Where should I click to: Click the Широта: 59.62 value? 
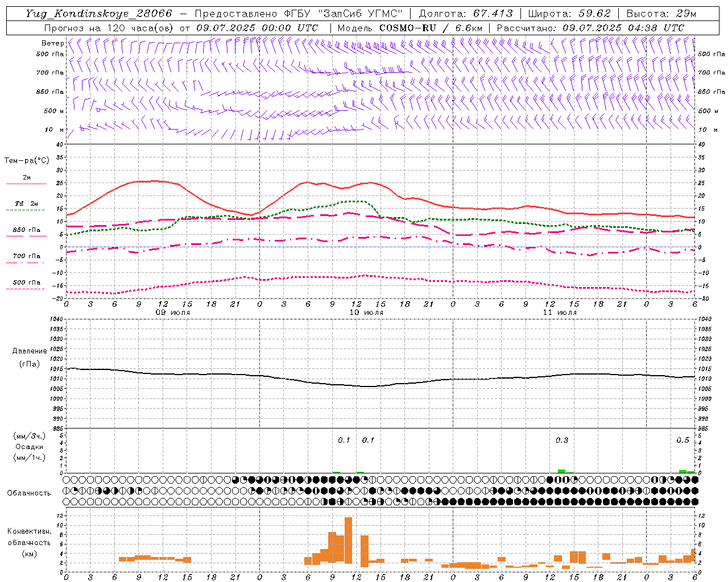coord(569,14)
